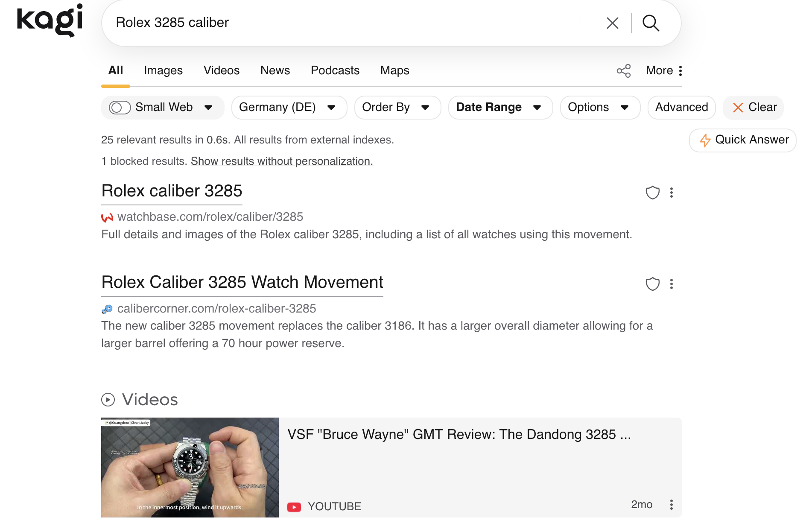Click the magnifying glass search icon
806x532 pixels.
pyautogui.click(x=651, y=23)
